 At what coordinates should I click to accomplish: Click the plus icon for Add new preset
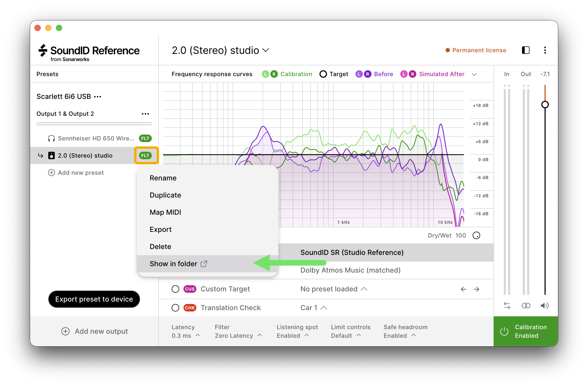tap(51, 173)
